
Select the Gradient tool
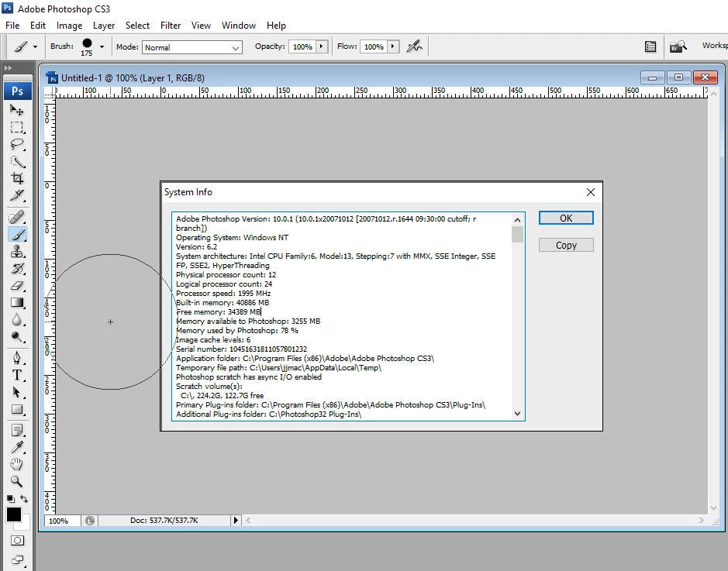pos(17,303)
